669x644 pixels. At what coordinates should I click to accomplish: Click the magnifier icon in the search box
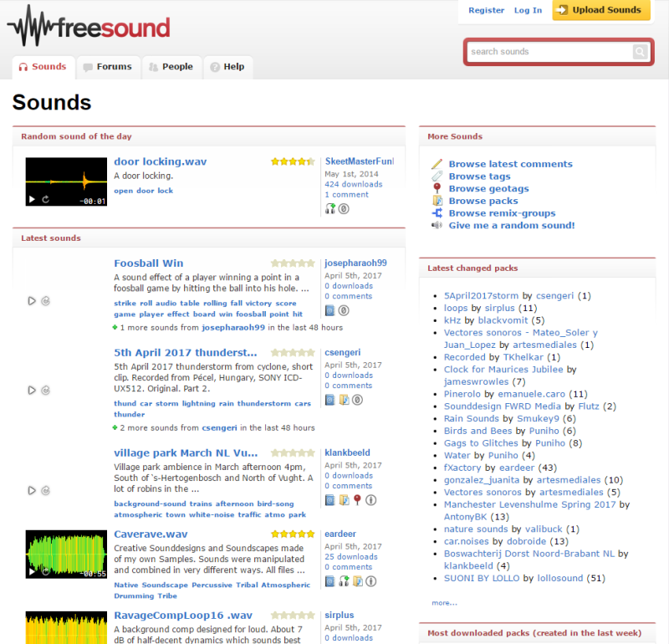click(x=641, y=52)
